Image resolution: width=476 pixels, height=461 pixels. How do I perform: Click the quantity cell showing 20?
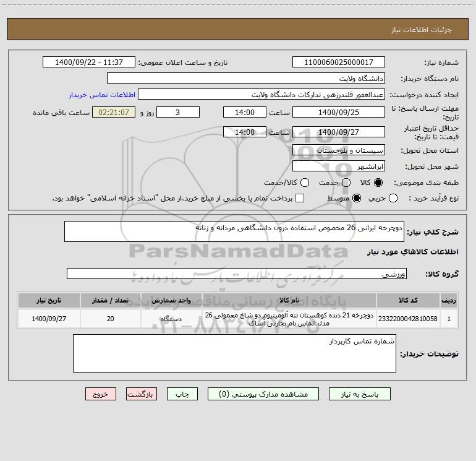[x=110, y=319]
